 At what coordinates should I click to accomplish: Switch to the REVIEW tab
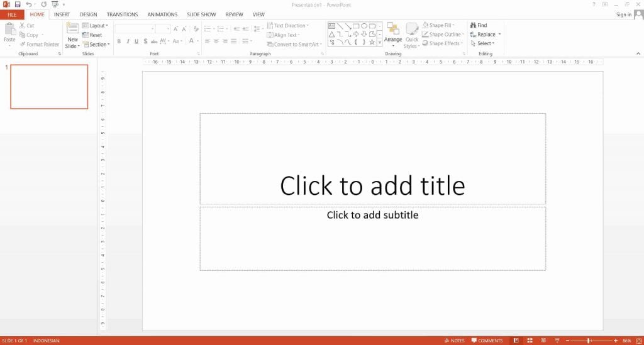(x=234, y=14)
